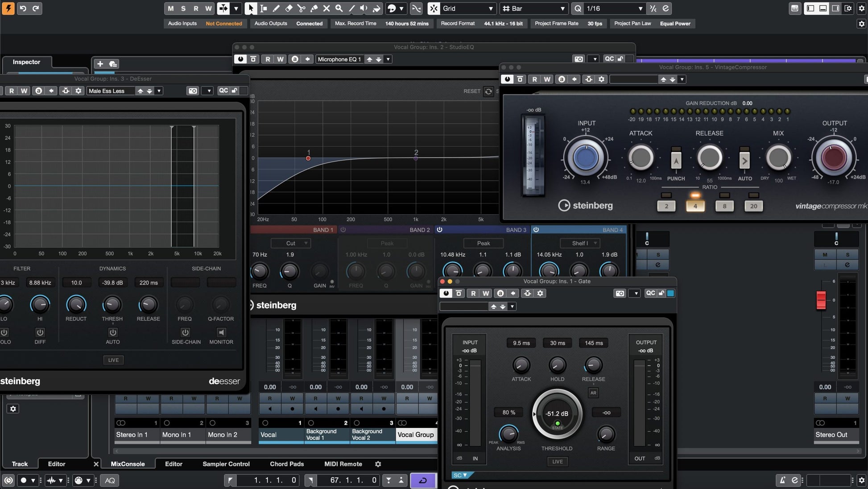This screenshot has width=868, height=489.
Task: Select the Zoom magnifier tool
Action: (x=339, y=8)
